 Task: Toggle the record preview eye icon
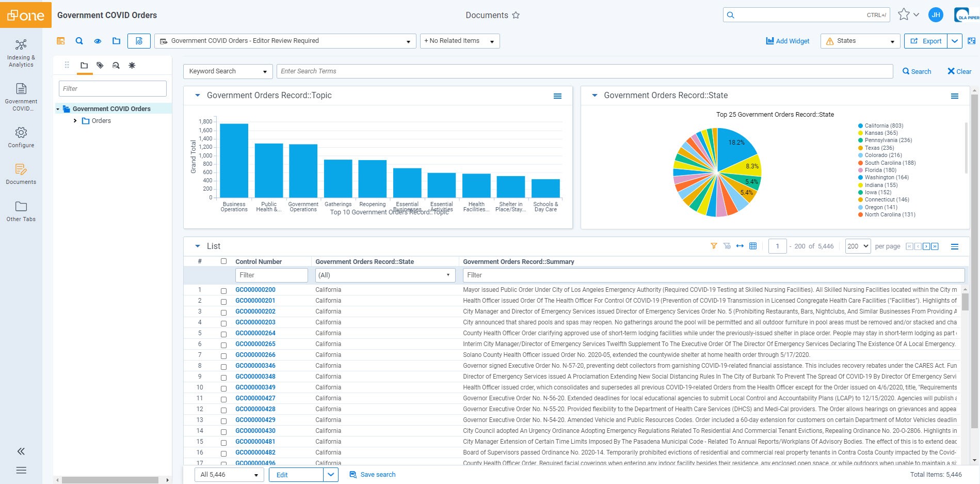pos(98,40)
